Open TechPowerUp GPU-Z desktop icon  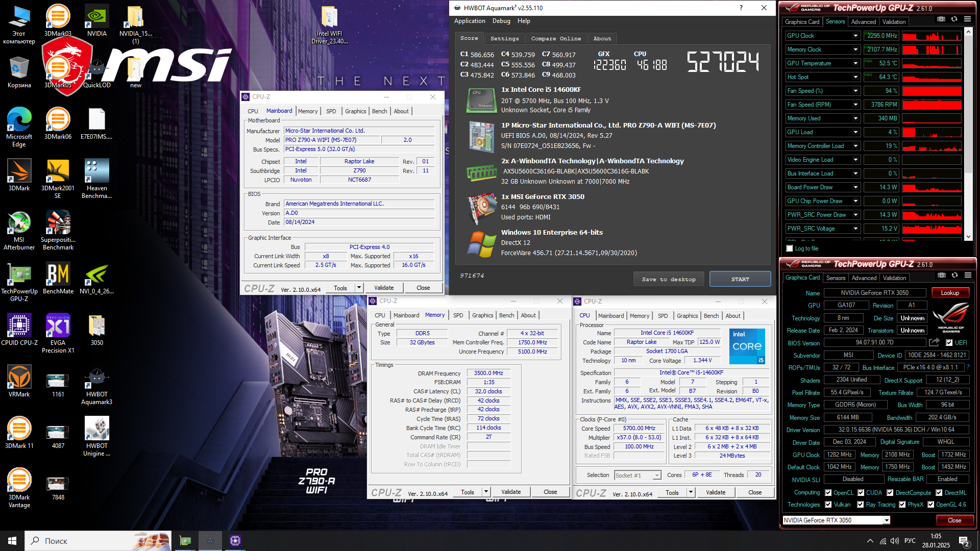point(19,282)
